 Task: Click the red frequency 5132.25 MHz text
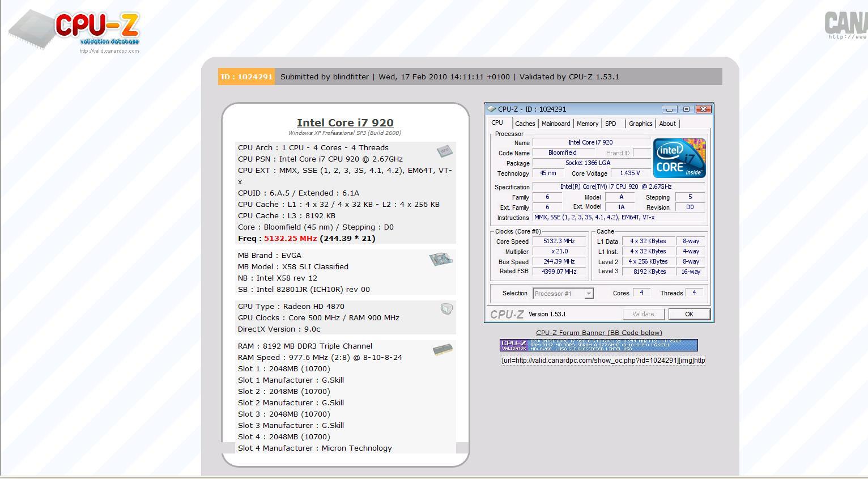291,239
